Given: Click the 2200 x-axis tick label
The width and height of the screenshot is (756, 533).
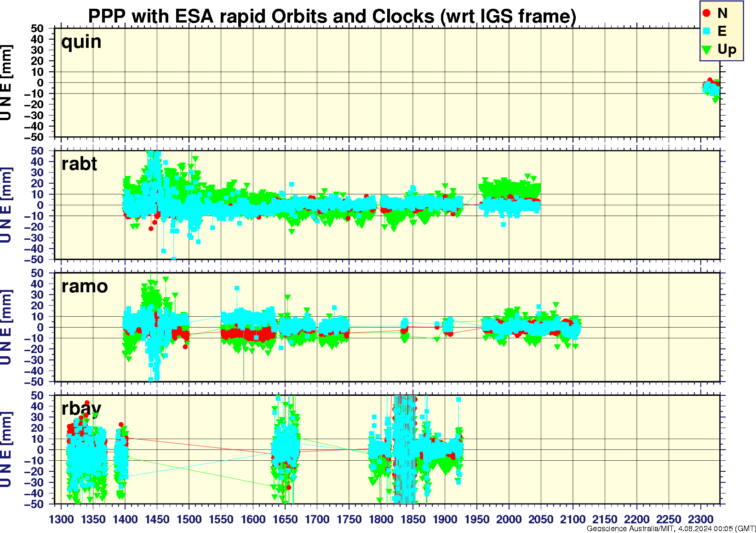Looking at the screenshot, I should tap(636, 519).
